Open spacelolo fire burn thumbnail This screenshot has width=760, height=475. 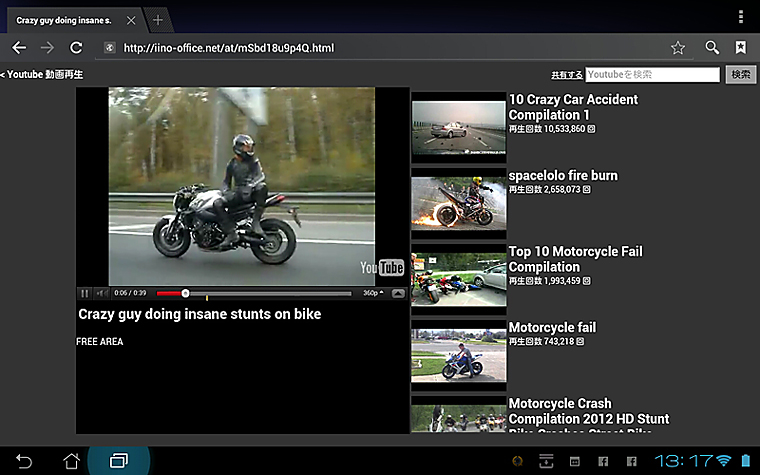459,203
